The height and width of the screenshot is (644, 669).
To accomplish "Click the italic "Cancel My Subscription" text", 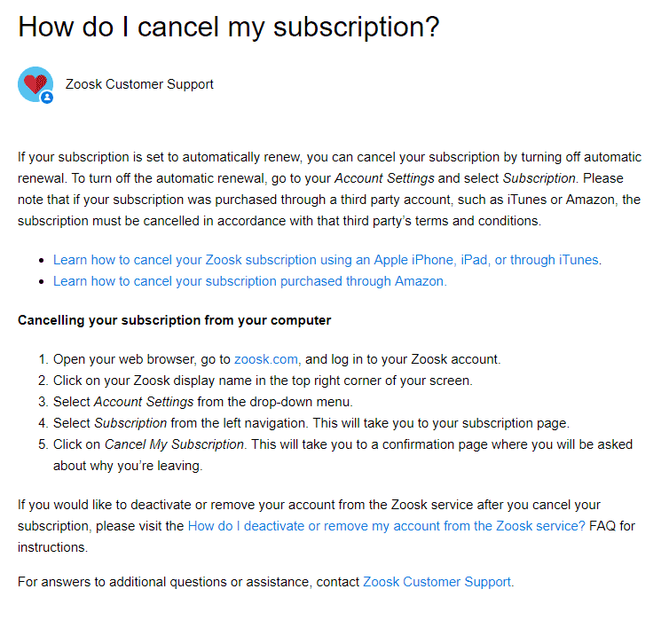I will [x=173, y=444].
